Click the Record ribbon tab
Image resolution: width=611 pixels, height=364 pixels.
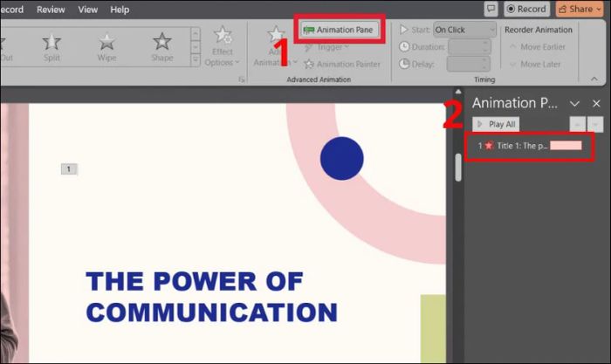(x=11, y=10)
